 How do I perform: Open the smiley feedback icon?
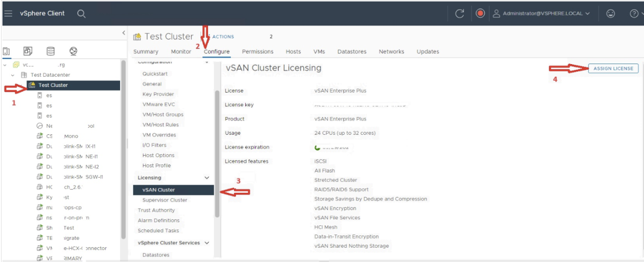pyautogui.click(x=611, y=14)
